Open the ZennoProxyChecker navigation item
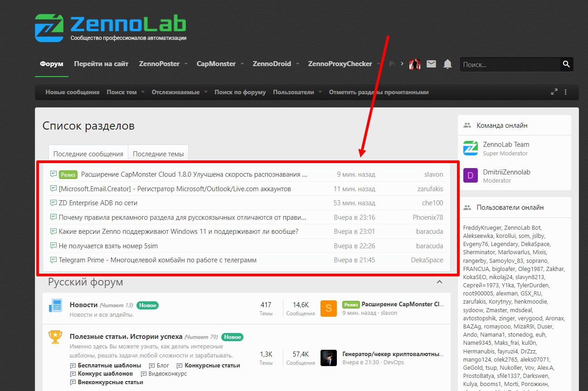Screen dimensions: 588x391 click(x=340, y=64)
